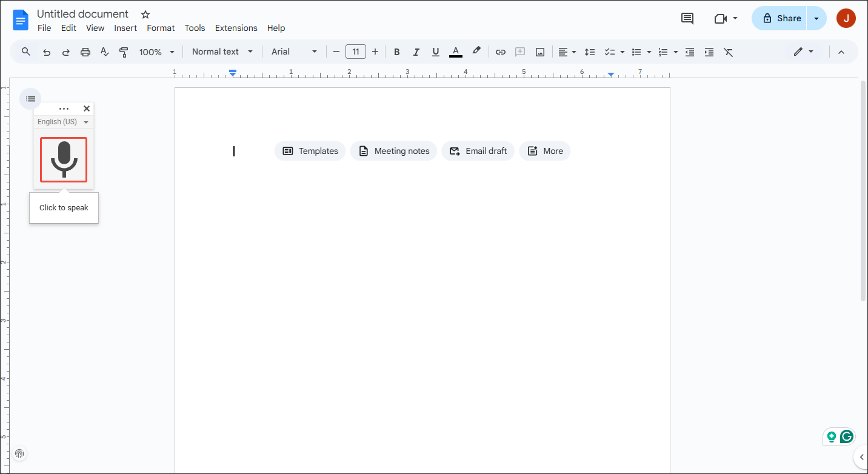Open spelling and grammar check
Viewport: 868px width, 474px height.
click(x=104, y=52)
